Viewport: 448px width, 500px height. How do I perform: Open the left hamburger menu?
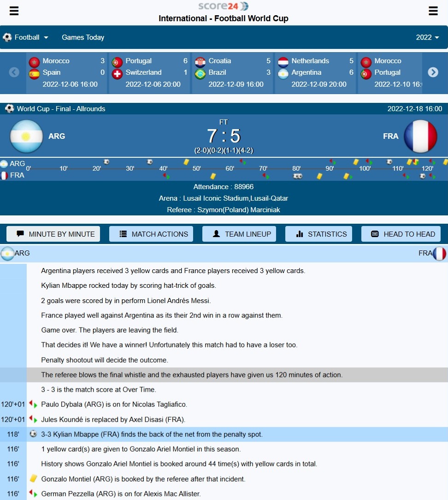(x=14, y=11)
